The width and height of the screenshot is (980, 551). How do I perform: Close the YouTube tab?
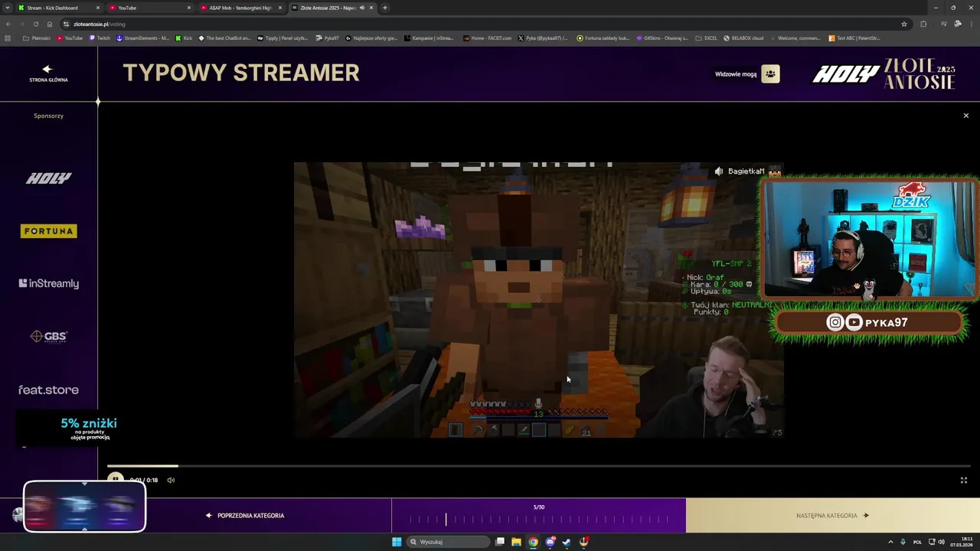coord(189,8)
